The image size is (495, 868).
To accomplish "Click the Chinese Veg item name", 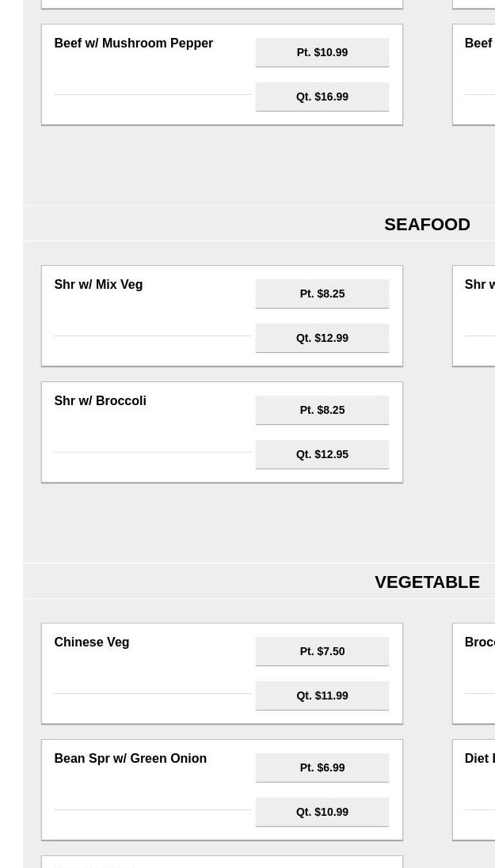I will [91, 642].
